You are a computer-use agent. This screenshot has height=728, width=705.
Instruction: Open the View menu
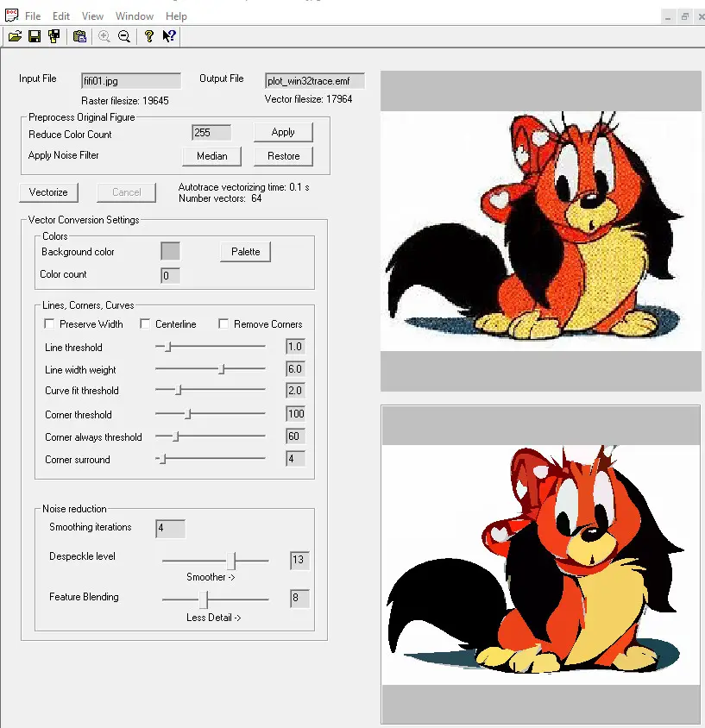point(92,16)
